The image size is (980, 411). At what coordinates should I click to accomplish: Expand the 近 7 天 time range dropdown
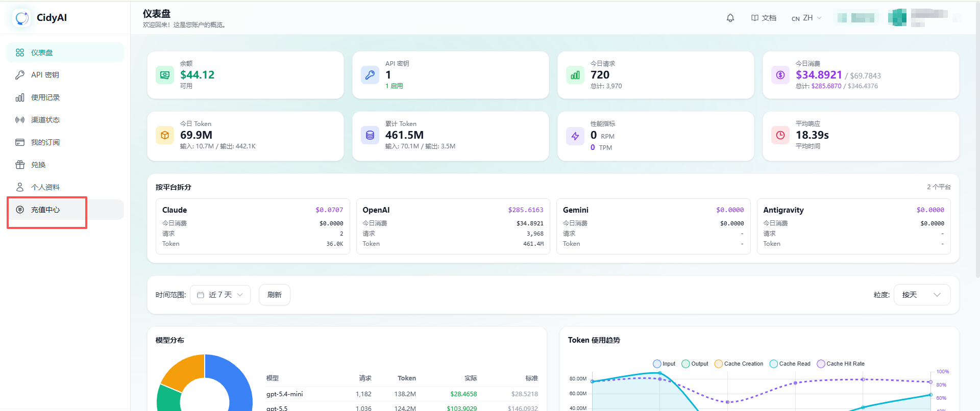[220, 295]
